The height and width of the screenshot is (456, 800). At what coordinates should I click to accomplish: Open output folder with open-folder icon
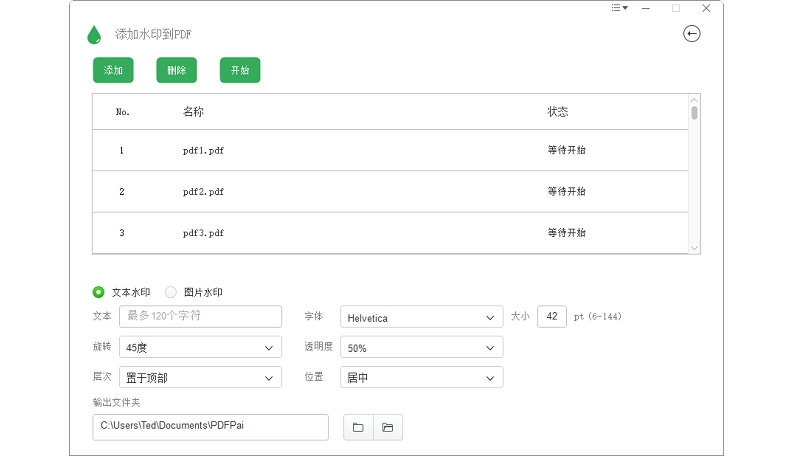tap(388, 427)
